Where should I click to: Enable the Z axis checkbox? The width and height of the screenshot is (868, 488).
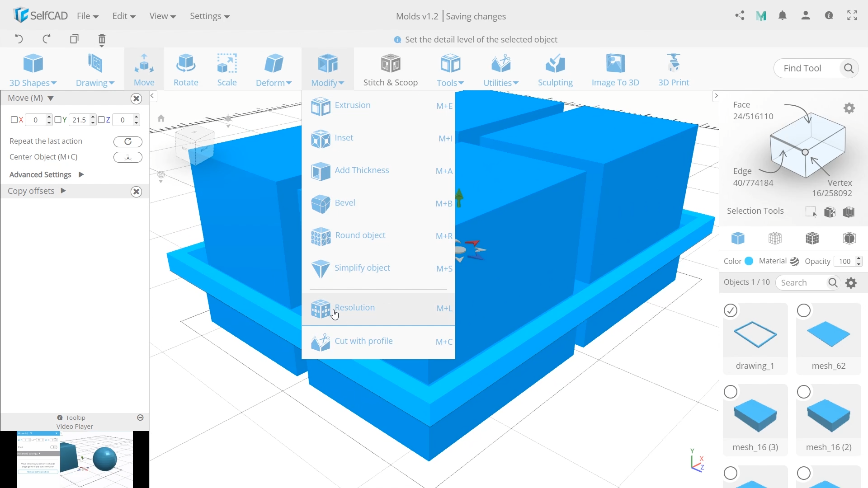click(x=101, y=120)
